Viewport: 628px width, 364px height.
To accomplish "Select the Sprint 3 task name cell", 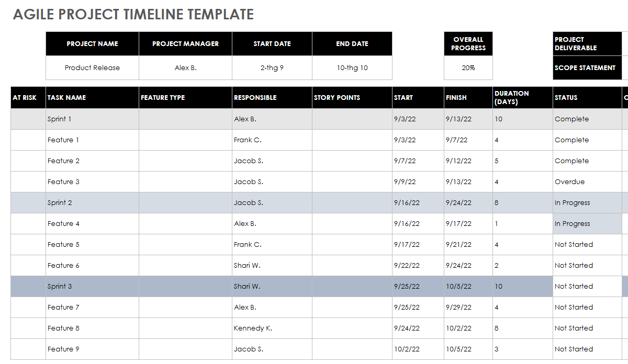I will point(60,287).
